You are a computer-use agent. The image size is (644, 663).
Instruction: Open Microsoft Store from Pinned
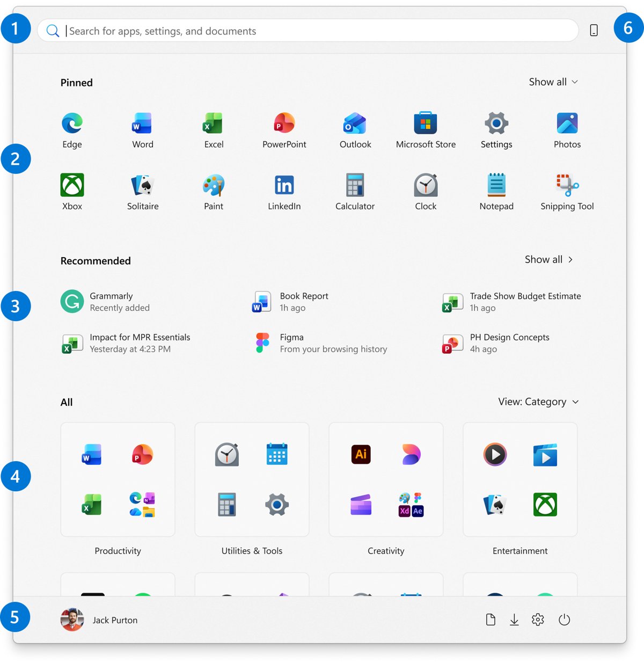tap(426, 130)
